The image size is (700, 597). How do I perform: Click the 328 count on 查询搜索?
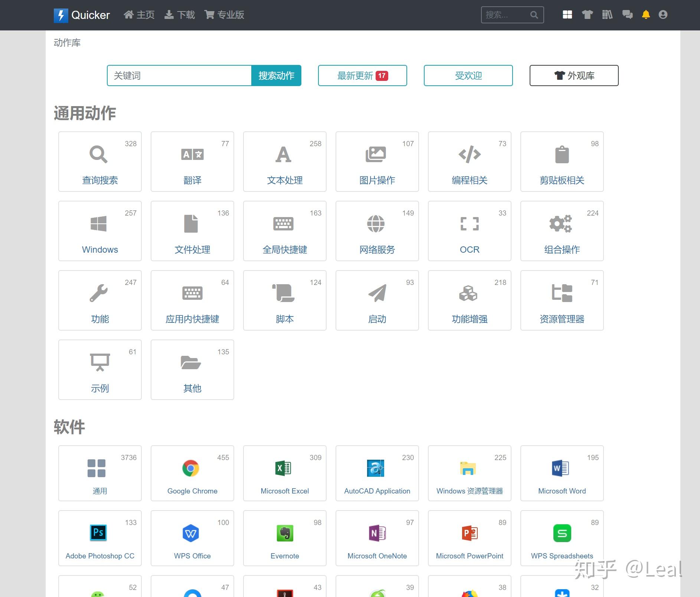tap(131, 144)
